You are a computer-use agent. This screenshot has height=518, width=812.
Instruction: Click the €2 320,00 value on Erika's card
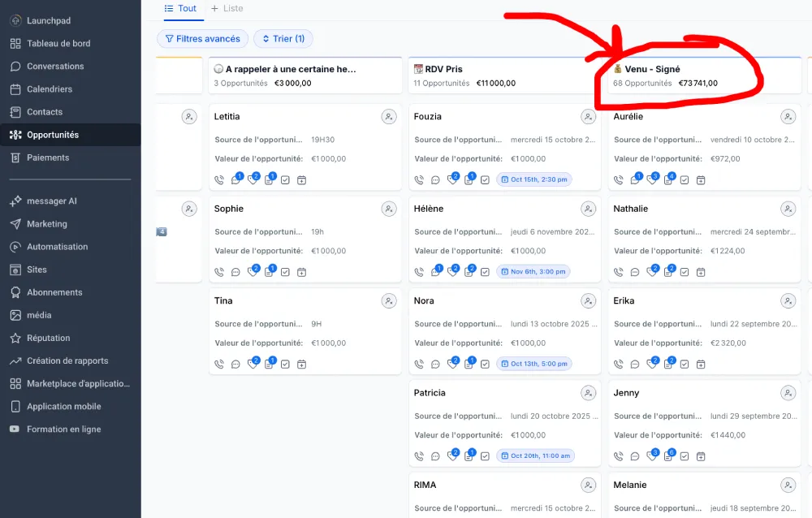[728, 343]
